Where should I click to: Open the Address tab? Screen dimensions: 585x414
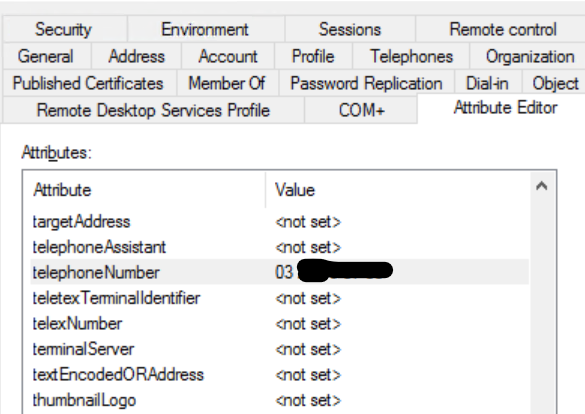click(x=137, y=56)
